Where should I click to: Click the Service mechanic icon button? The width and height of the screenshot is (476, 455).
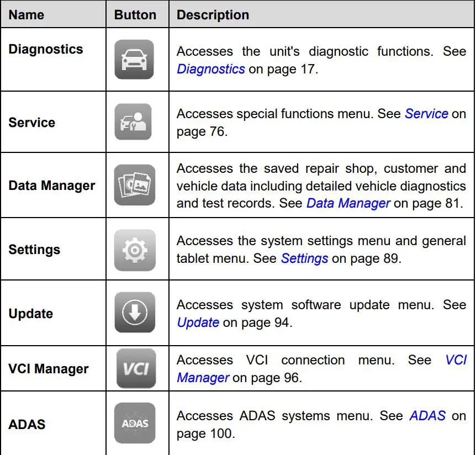pyautogui.click(x=133, y=121)
